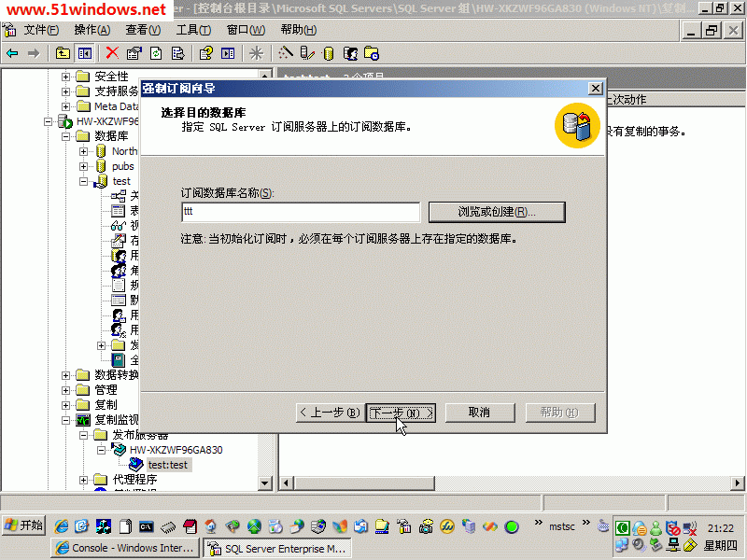Click the 开始 Start button on taskbar
Viewport: 747px width, 560px height.
point(24,525)
